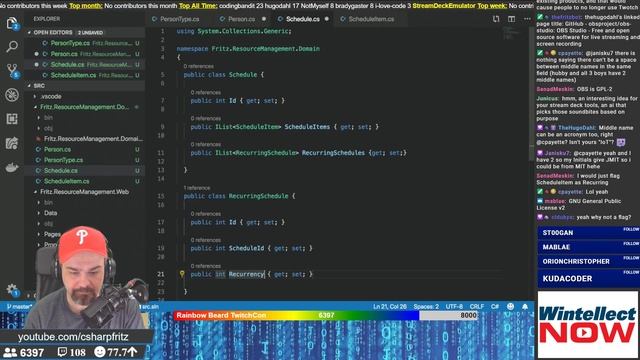Change line endings via CRLF
Image resolution: width=640 pixels, height=360 pixels.
coord(477,306)
